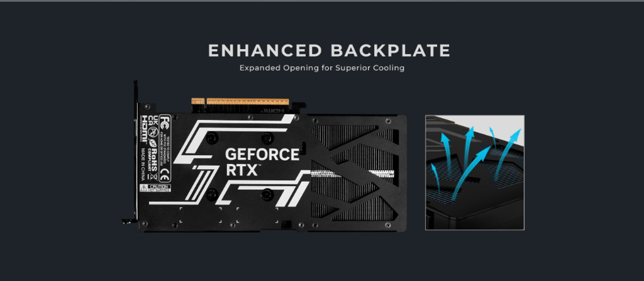Click the crossed-out bin recycling symbol
The image size is (644, 281).
click(154, 177)
